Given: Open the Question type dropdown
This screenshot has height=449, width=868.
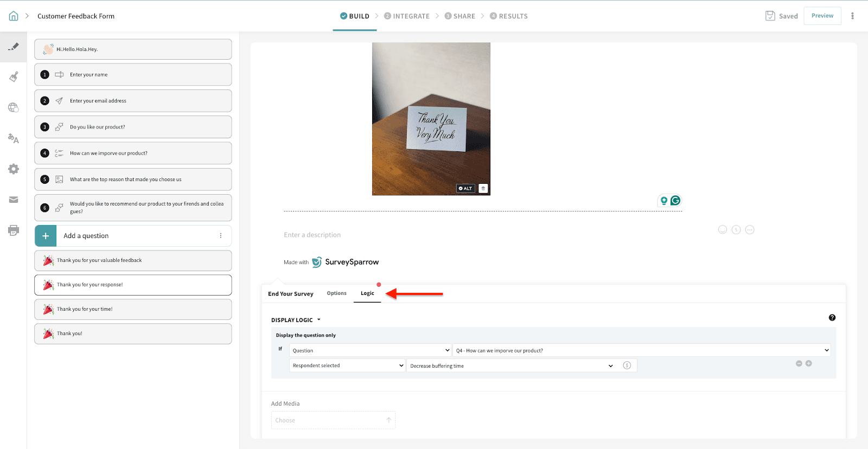Looking at the screenshot, I should [x=370, y=350].
